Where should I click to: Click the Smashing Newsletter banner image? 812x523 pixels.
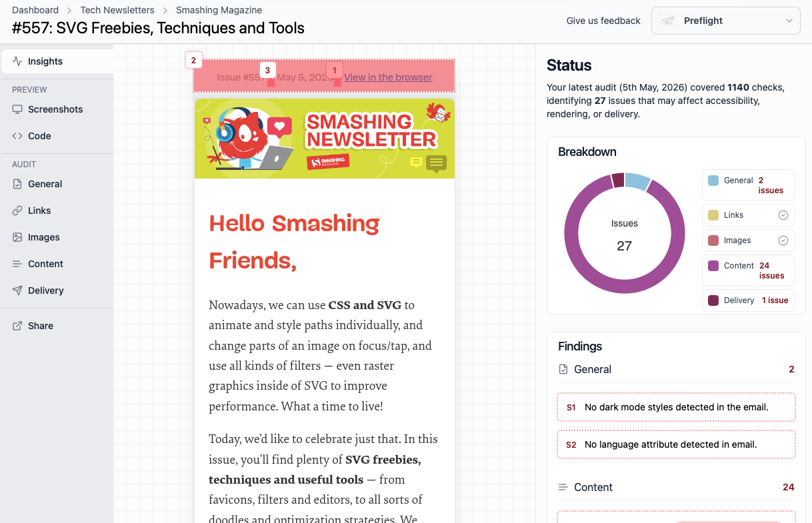tap(325, 139)
